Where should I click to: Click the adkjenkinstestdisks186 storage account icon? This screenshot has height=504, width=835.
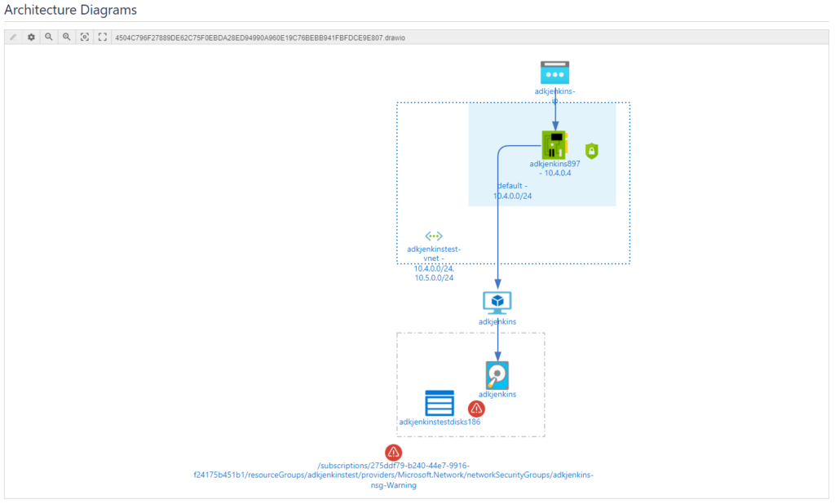coord(440,403)
